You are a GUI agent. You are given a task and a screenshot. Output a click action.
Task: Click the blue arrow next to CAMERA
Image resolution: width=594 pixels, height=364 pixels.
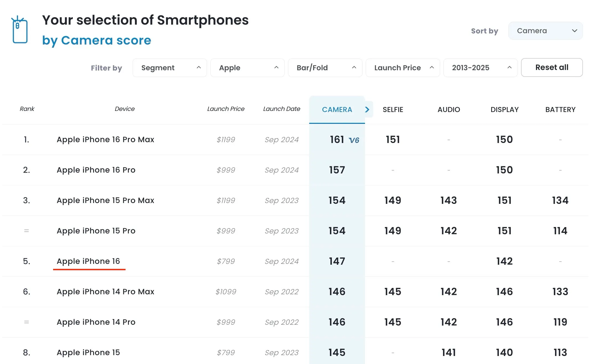367,110
